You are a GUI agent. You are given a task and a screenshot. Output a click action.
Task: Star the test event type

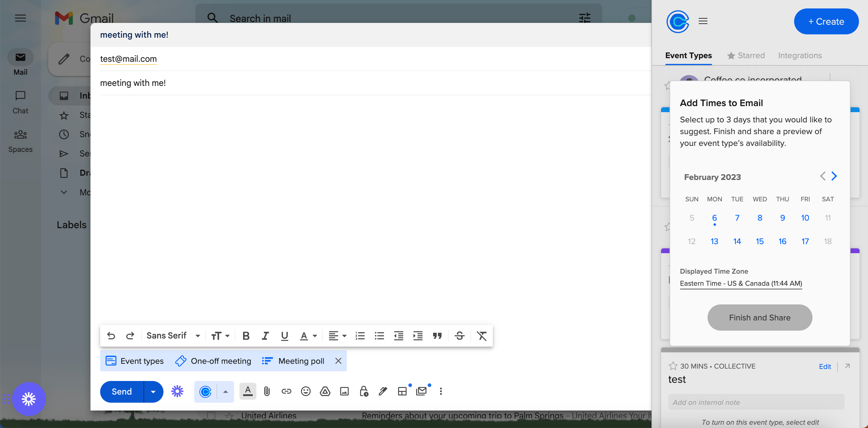[673, 366]
